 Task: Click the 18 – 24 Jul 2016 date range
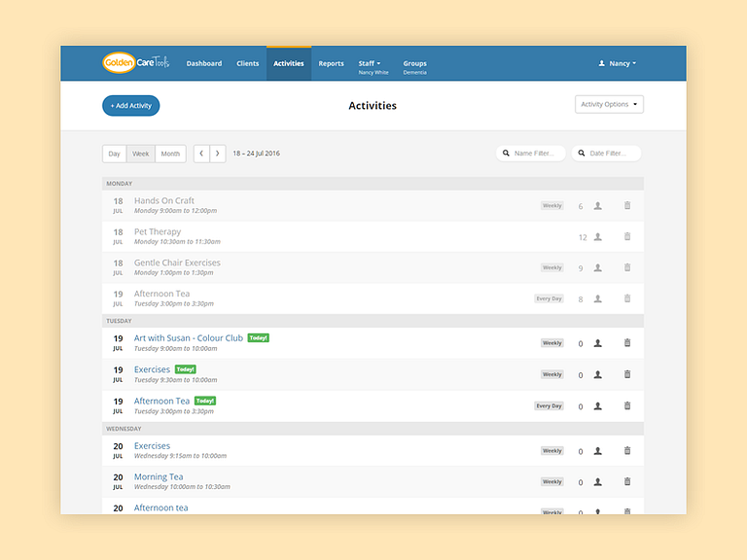257,154
